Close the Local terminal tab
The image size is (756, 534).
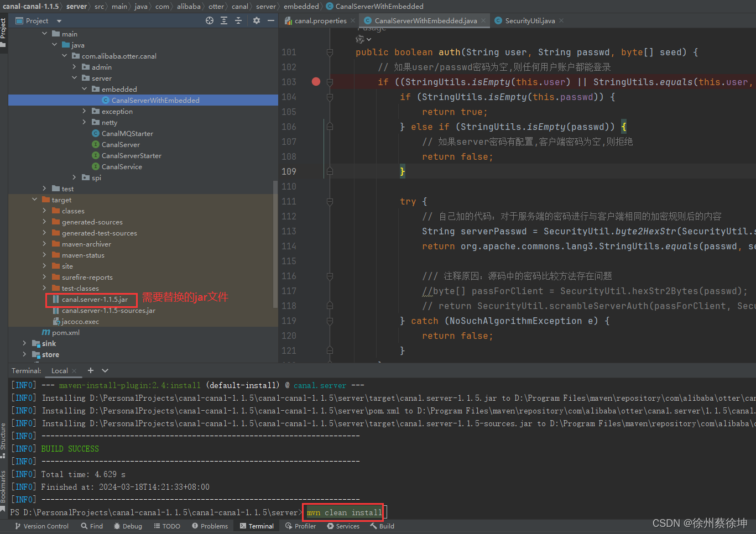[74, 371]
